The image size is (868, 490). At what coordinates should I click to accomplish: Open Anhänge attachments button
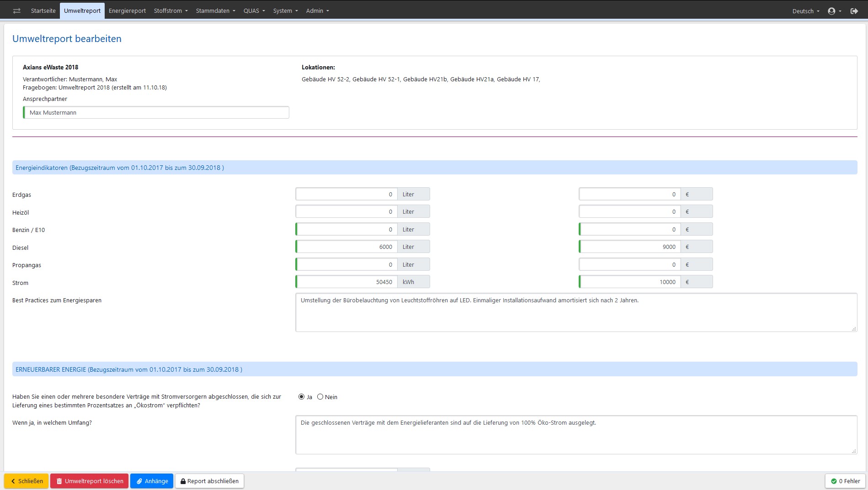[x=152, y=481]
